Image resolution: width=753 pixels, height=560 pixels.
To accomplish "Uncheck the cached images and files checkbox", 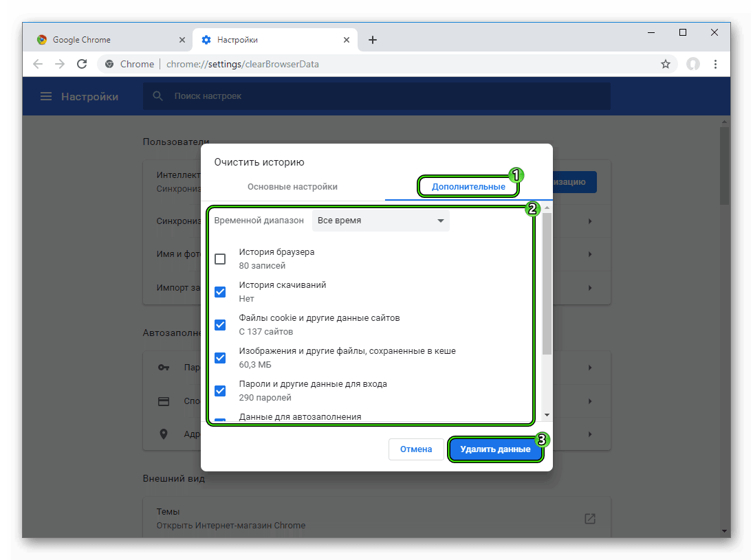I will click(220, 358).
